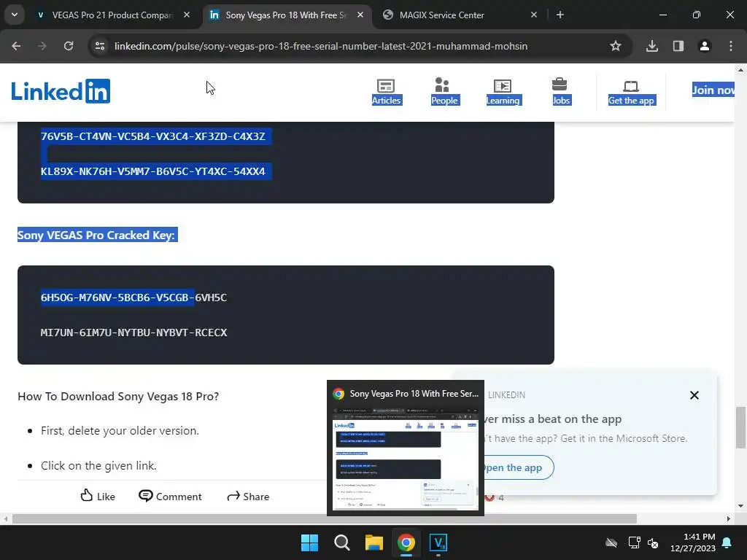747x560 pixels.
Task: View site information icon in address bar
Action: pos(100,46)
